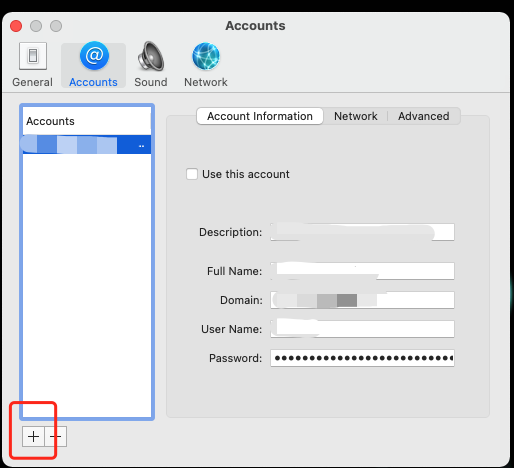Close the Accounts window
Viewport: 514px width, 468px height.
[x=16, y=26]
